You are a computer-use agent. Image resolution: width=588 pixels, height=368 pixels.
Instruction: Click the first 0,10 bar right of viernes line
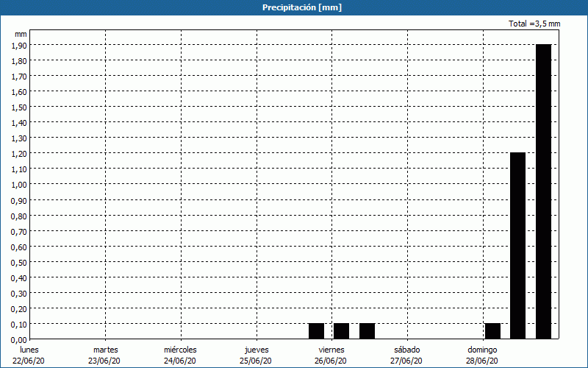pyautogui.click(x=341, y=330)
